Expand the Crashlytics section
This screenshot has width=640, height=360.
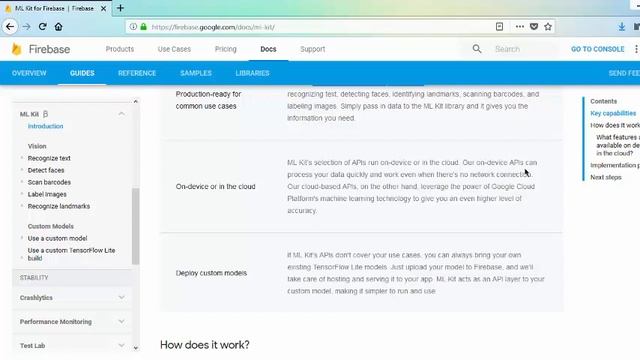(122, 298)
